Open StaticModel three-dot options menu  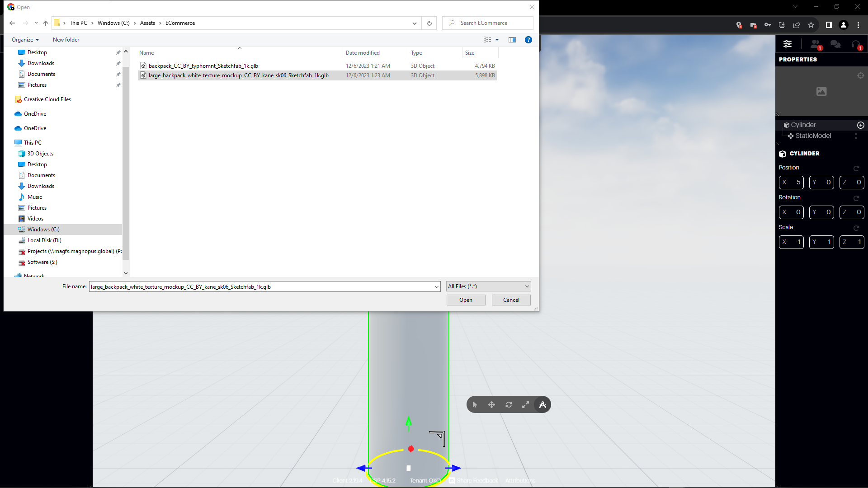coord(856,136)
